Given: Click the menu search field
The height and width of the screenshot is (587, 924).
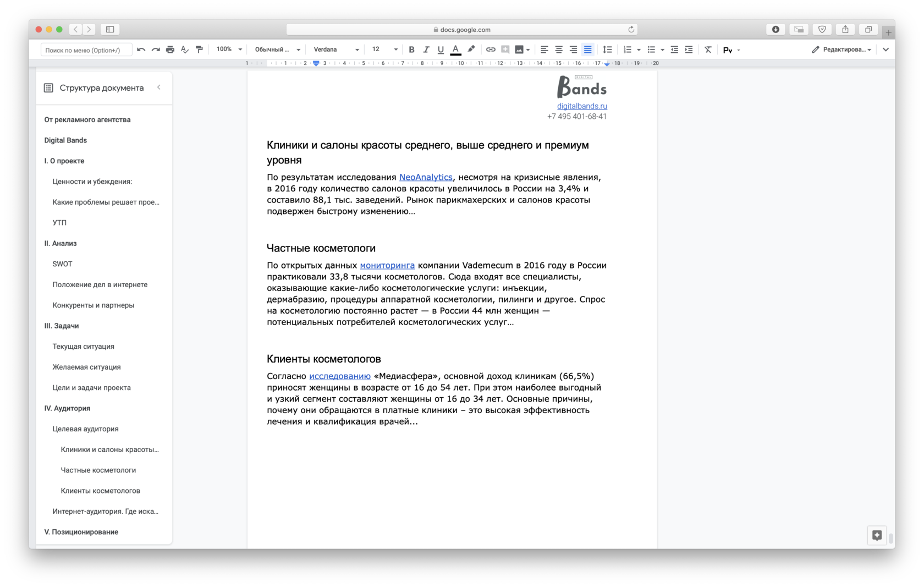Looking at the screenshot, I should click(x=86, y=50).
